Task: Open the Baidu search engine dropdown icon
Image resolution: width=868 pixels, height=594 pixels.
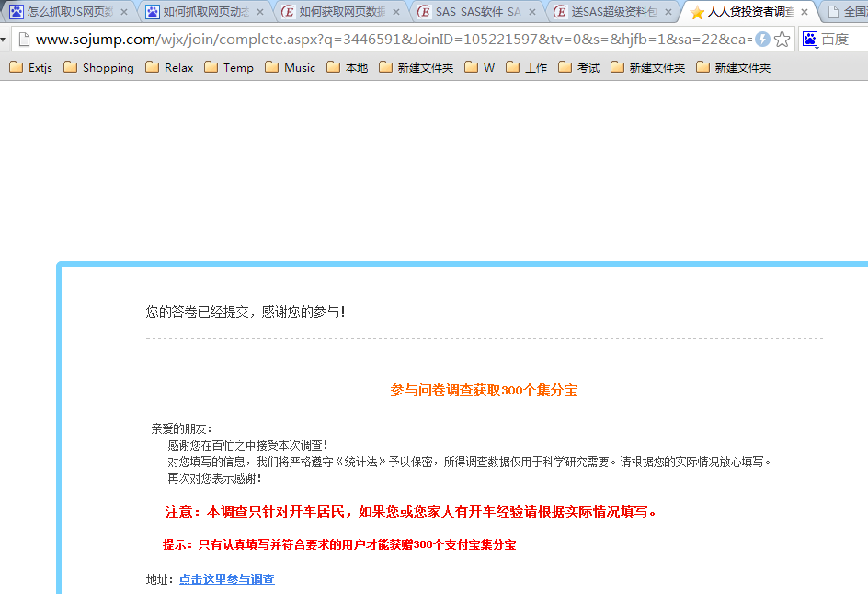Action: [x=810, y=40]
